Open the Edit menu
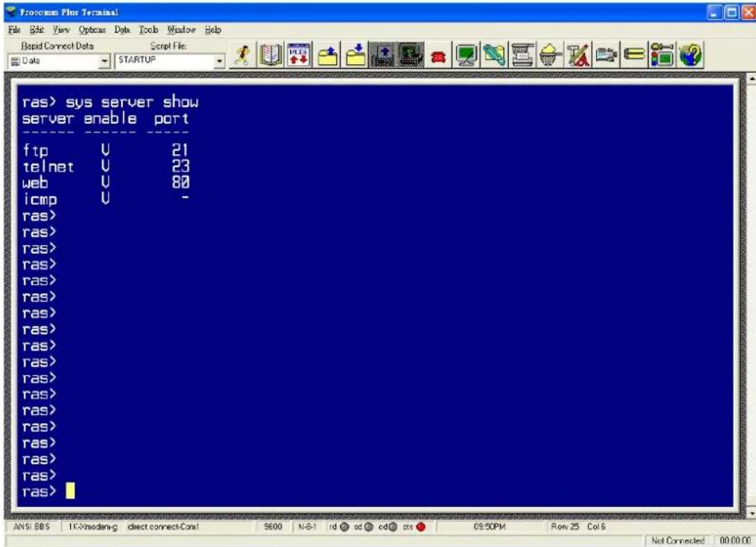The width and height of the screenshot is (756, 547). click(x=37, y=30)
